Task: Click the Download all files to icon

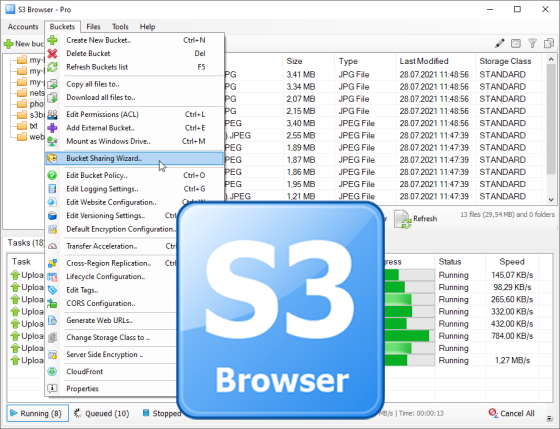Action: [x=52, y=98]
